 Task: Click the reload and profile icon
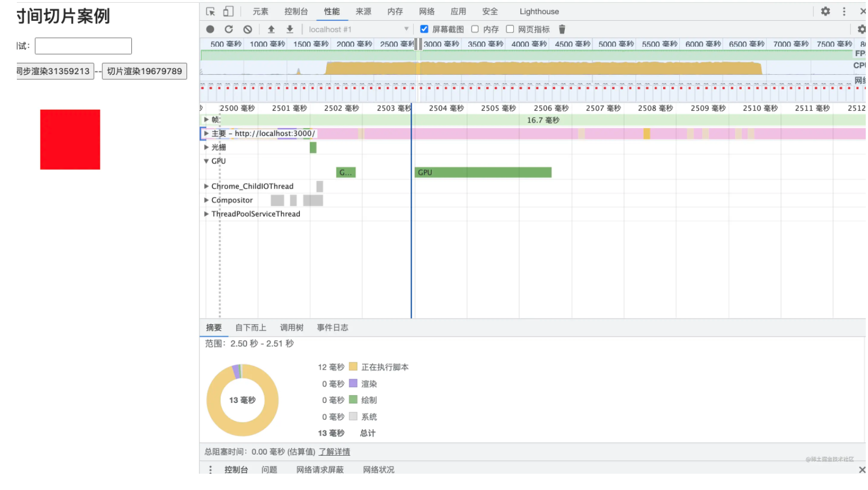pos(229,29)
